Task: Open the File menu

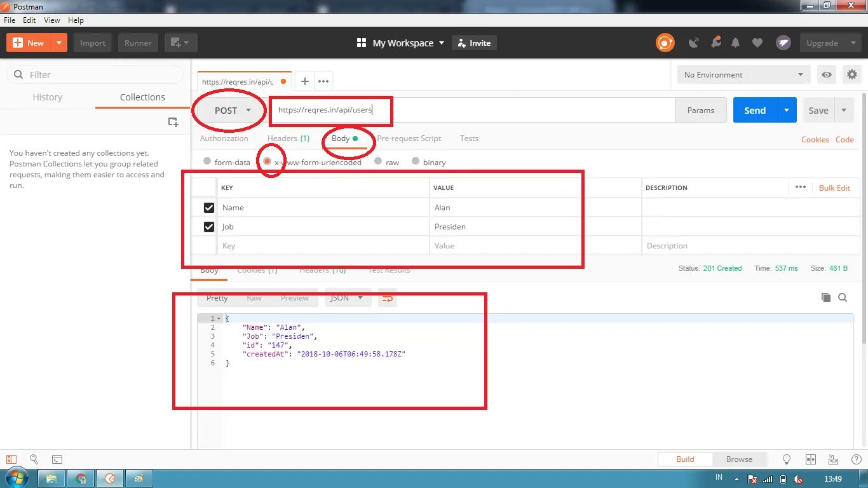Action: point(10,20)
